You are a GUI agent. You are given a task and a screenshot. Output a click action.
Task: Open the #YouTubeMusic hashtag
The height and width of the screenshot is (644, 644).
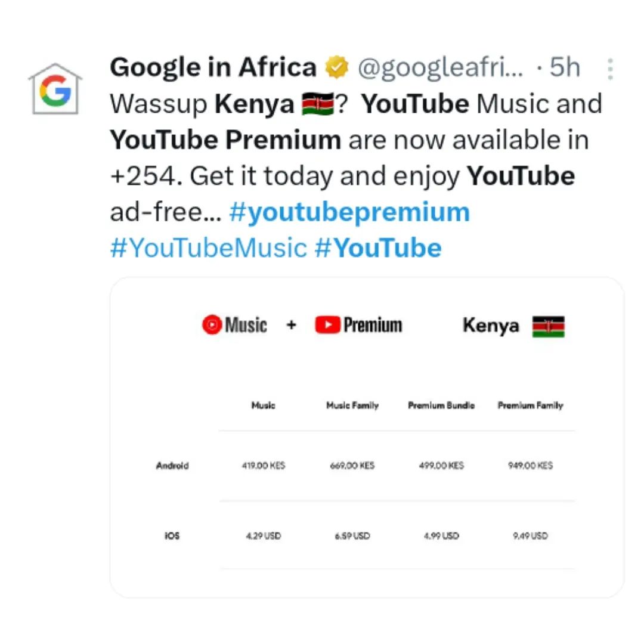pyautogui.click(x=209, y=249)
